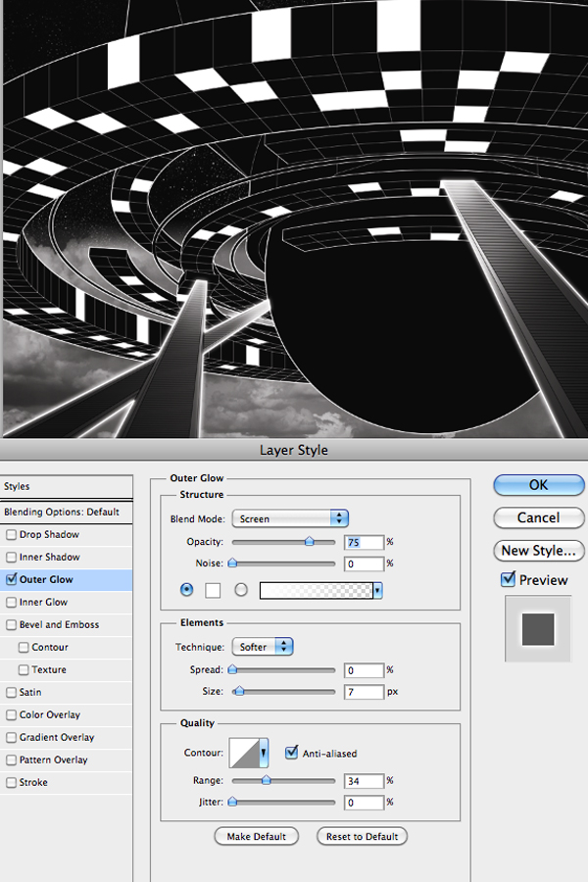Click the Jitter slider handle
Viewport: 588px width, 882px height.
pos(232,802)
